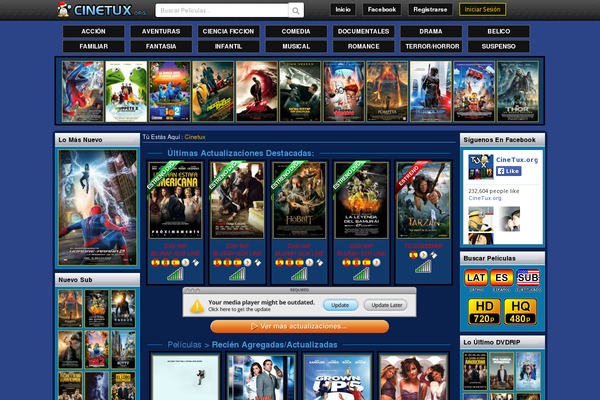Screen dimensions: 600x400
Task: Open large Spider-Man poster in Lo Más Nuevo
Action: 98,207
